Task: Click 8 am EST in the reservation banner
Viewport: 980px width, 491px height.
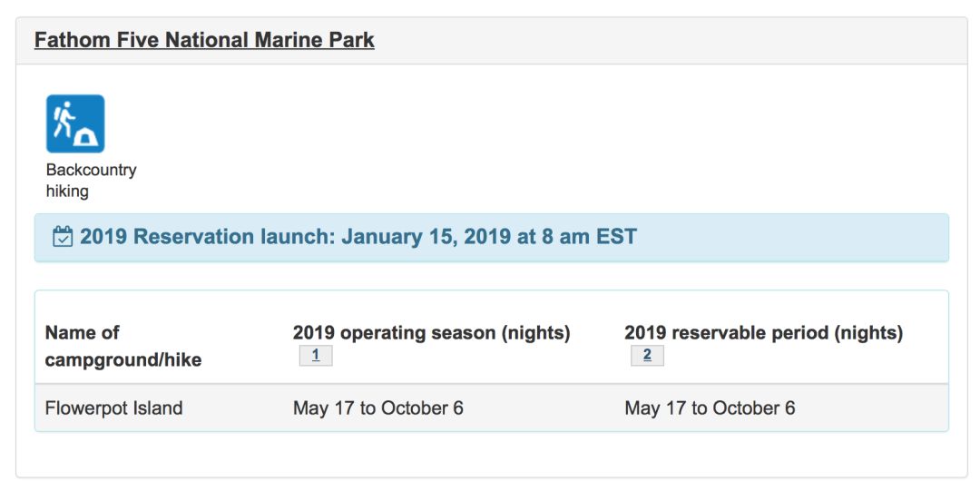Action: (x=590, y=237)
